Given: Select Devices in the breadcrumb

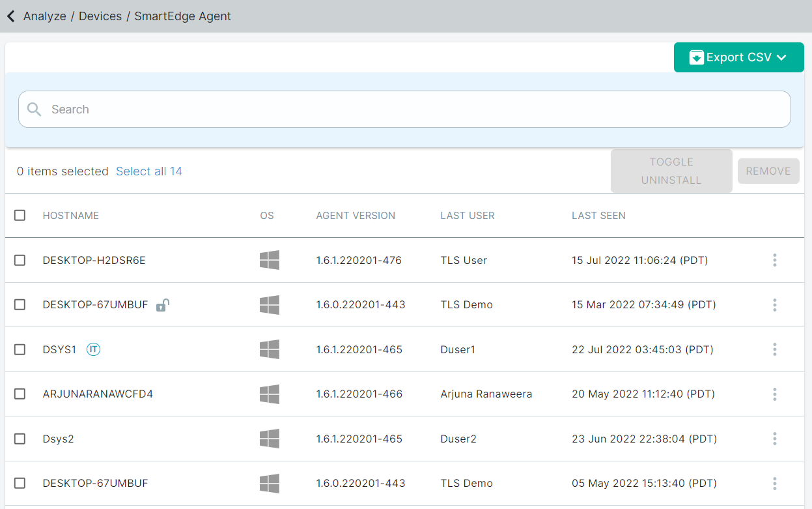Looking at the screenshot, I should pos(100,16).
